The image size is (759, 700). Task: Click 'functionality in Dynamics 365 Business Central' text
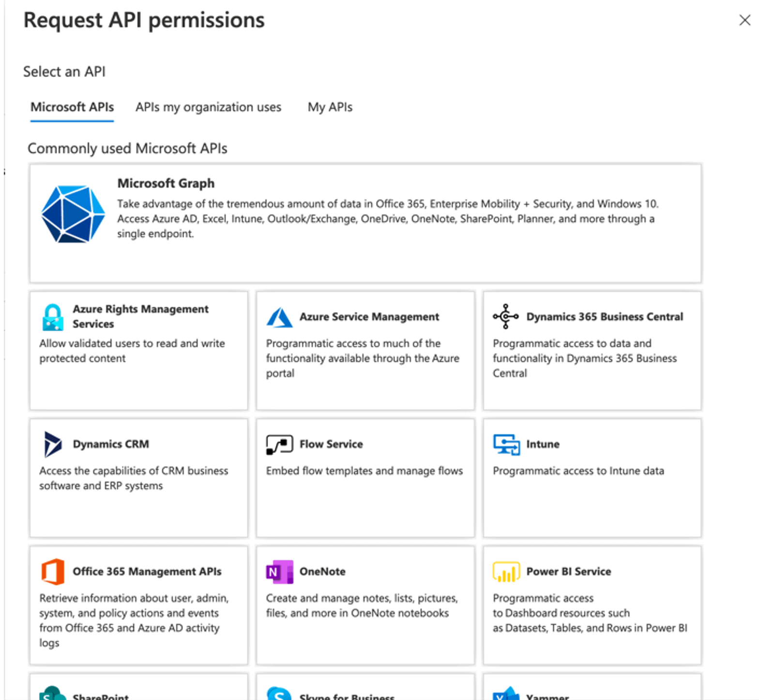tap(585, 359)
